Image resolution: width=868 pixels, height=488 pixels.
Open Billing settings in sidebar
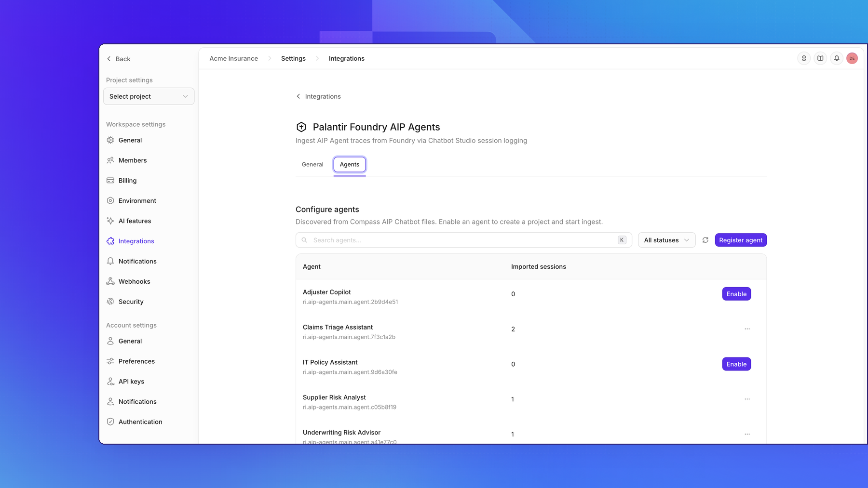pyautogui.click(x=127, y=181)
